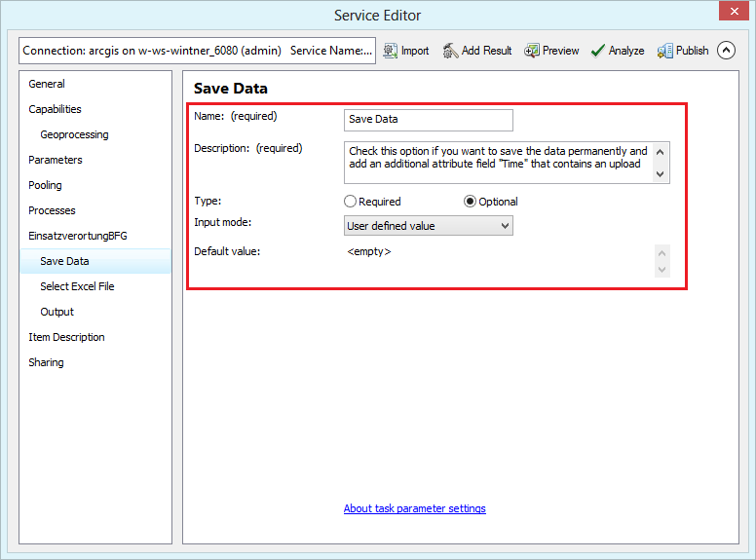Open the Capabilities section
This screenshot has height=560, width=756.
click(55, 109)
